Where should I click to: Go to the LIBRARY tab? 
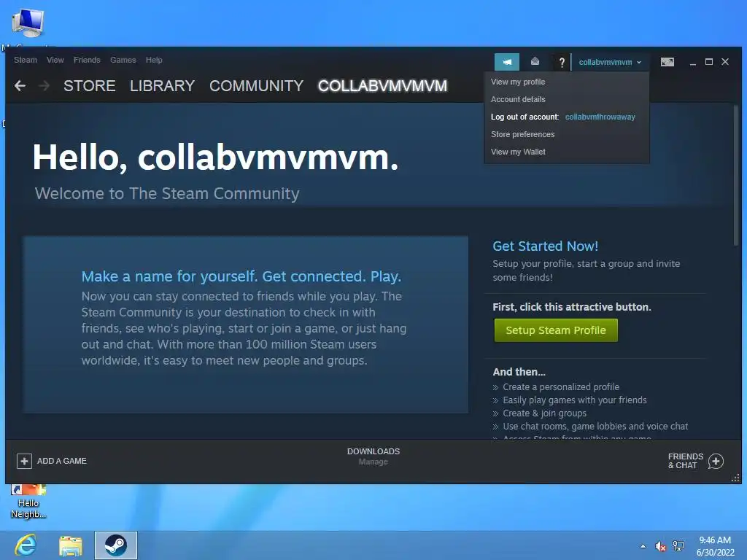(163, 86)
